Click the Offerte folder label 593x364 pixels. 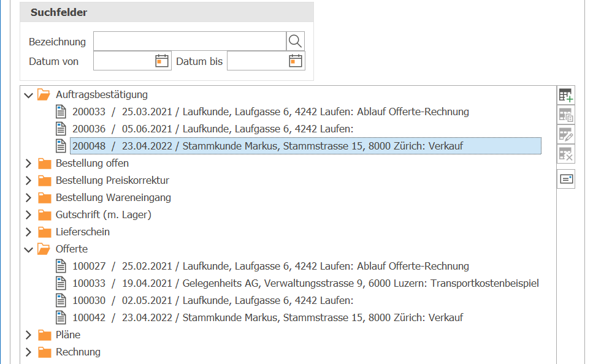(72, 249)
